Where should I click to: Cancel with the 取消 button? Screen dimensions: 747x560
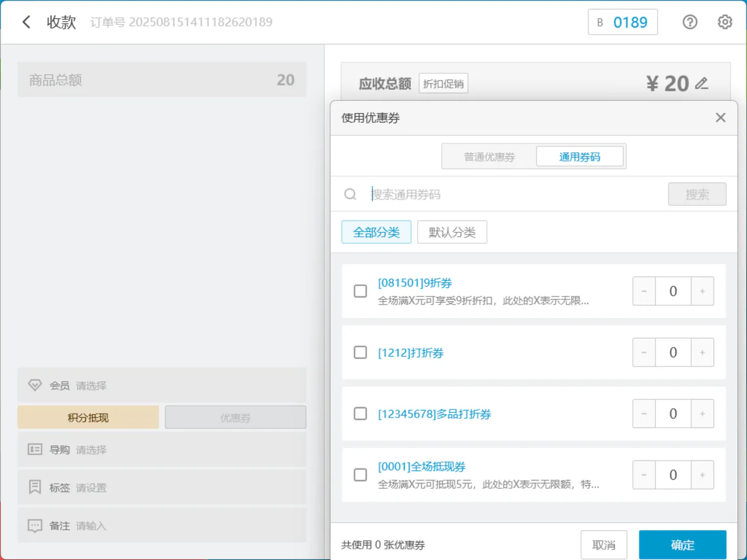pyautogui.click(x=604, y=545)
